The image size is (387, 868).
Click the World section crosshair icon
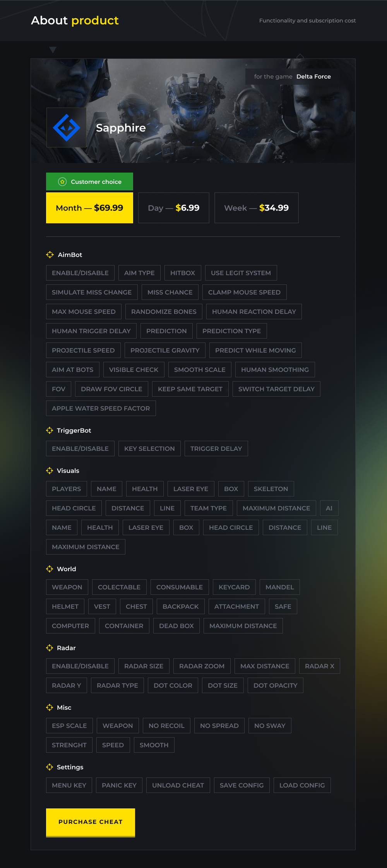click(50, 569)
